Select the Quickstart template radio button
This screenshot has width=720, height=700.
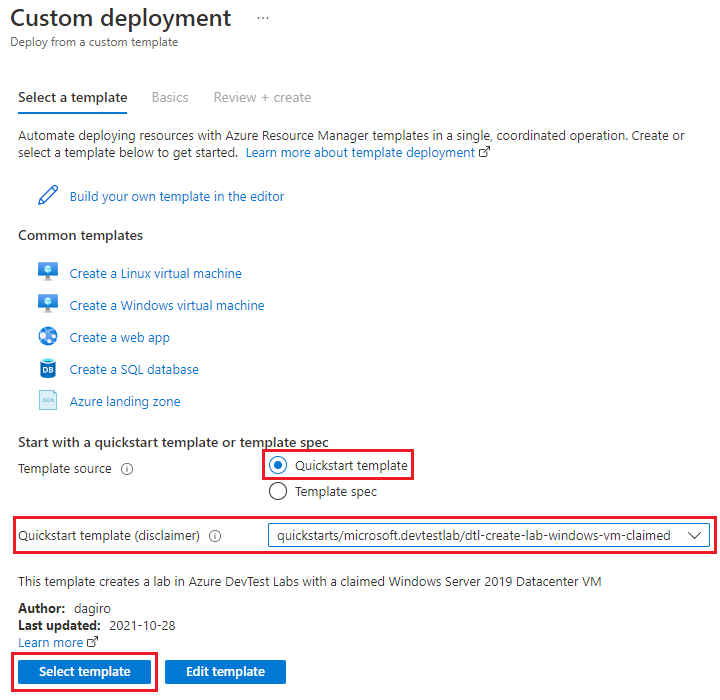[278, 465]
